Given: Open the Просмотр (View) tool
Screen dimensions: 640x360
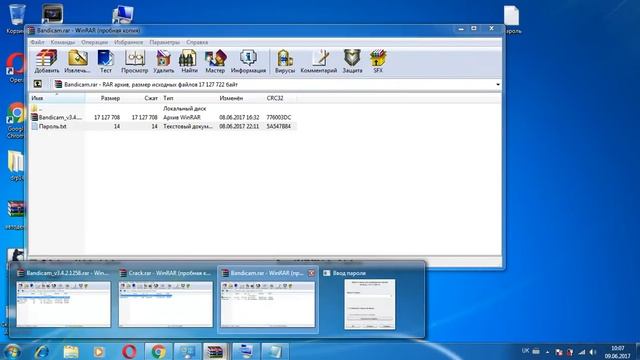Looking at the screenshot, I should tap(134, 62).
